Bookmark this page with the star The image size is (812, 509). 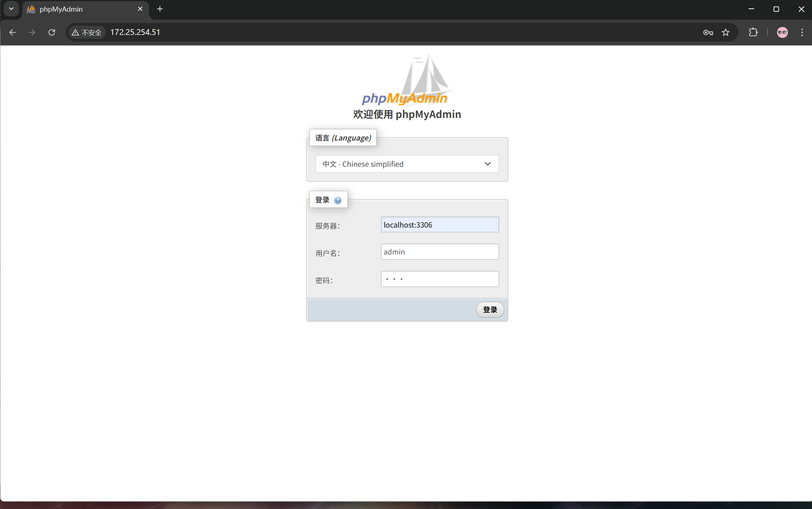coord(726,32)
